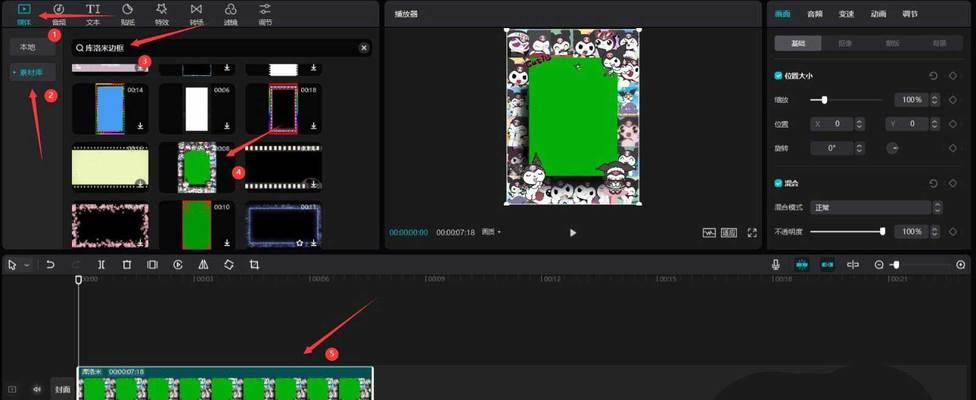Open the Audio tab icon

(59, 9)
